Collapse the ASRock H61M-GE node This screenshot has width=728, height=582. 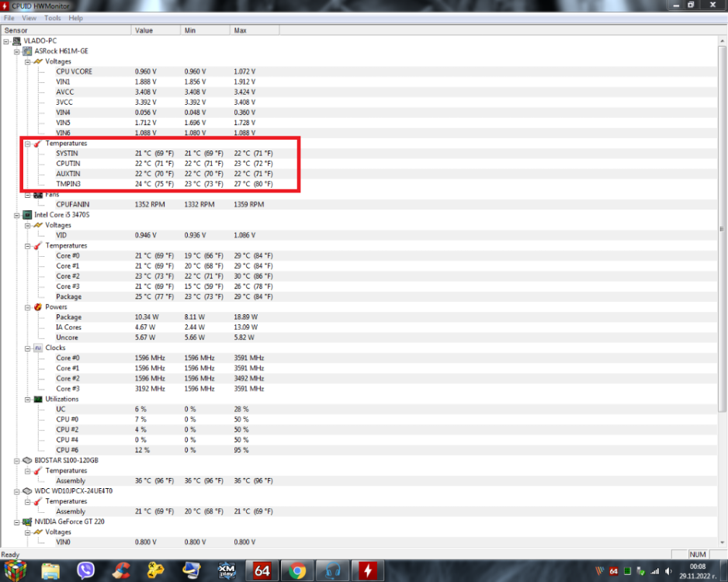[x=17, y=51]
